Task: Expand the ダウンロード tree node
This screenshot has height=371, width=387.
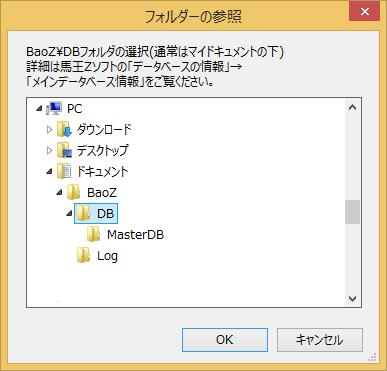Action: [x=50, y=129]
